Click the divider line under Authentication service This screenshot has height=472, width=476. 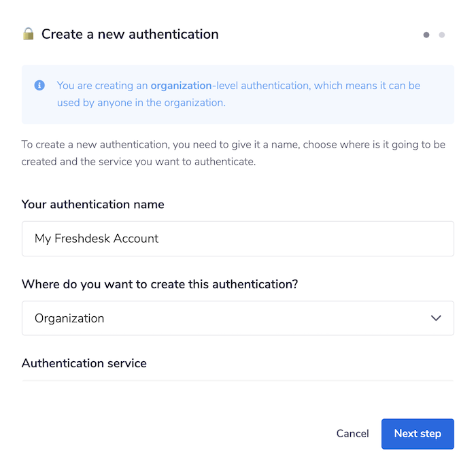point(237,380)
